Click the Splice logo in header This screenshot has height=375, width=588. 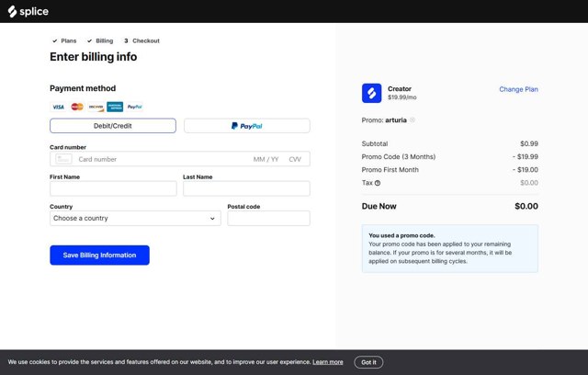[28, 11]
